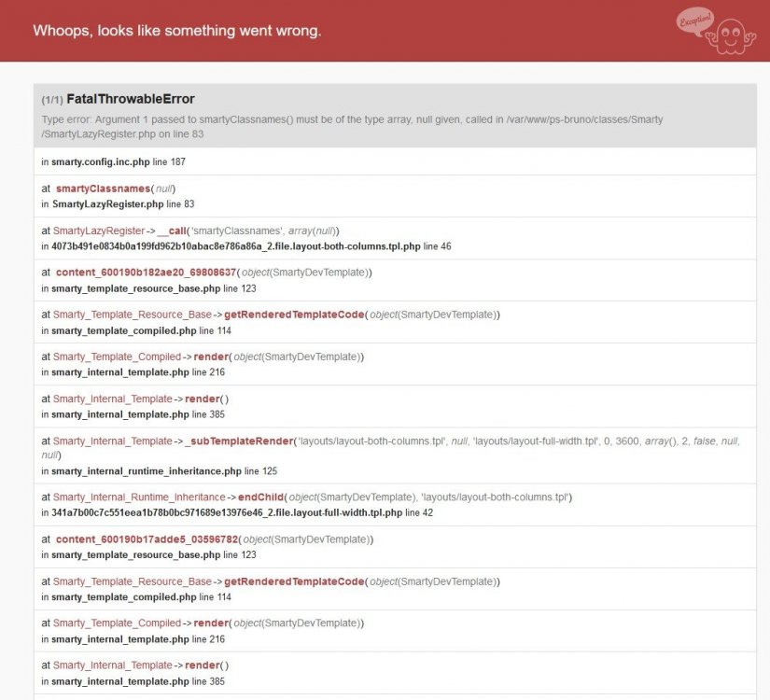The image size is (770, 700).
Task: Click the Exception speech bubble
Action: 694,21
